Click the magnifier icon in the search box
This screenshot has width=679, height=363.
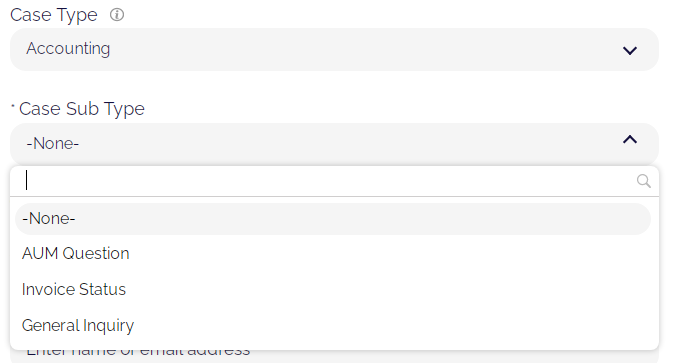643,181
